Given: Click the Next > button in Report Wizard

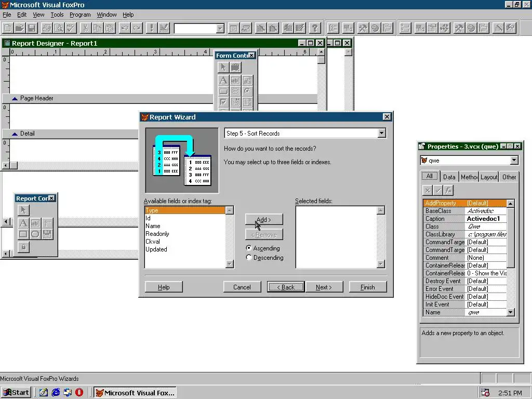Looking at the screenshot, I should [324, 287].
